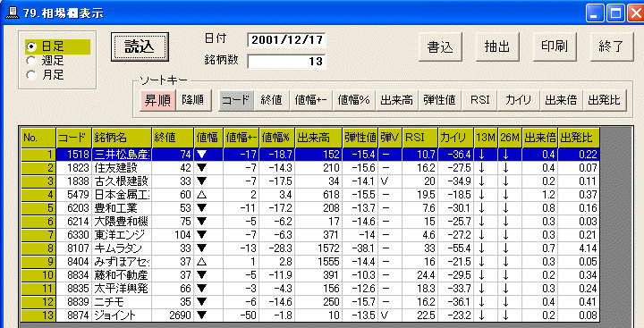
Task: Click the 読込 button
Action: click(140, 46)
